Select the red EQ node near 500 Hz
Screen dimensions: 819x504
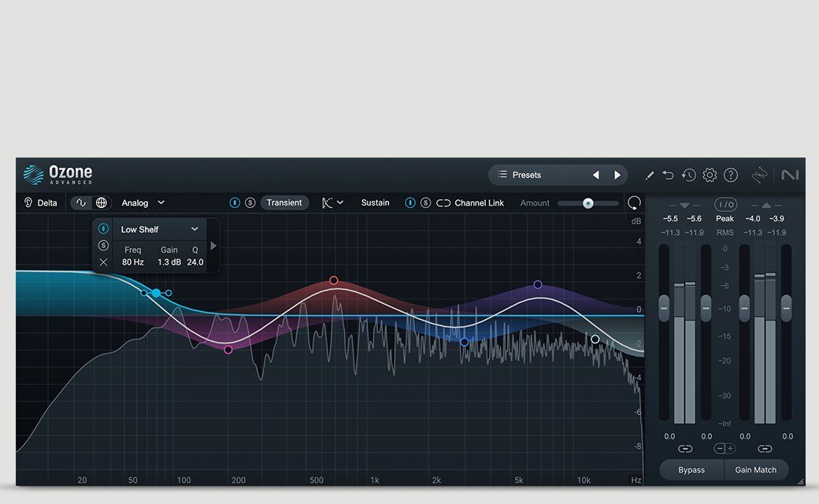click(334, 280)
